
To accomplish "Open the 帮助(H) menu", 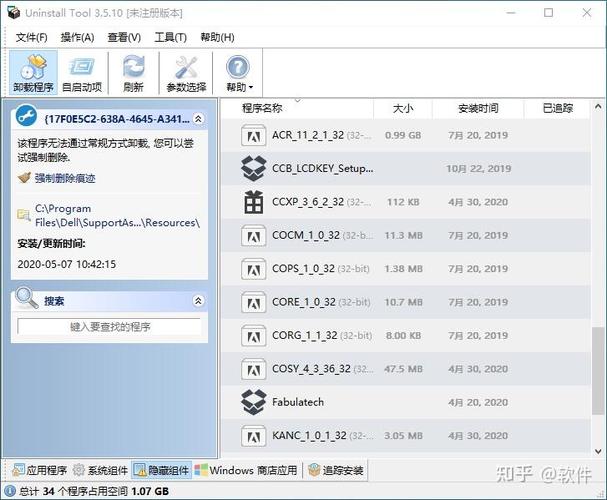I will point(217,37).
